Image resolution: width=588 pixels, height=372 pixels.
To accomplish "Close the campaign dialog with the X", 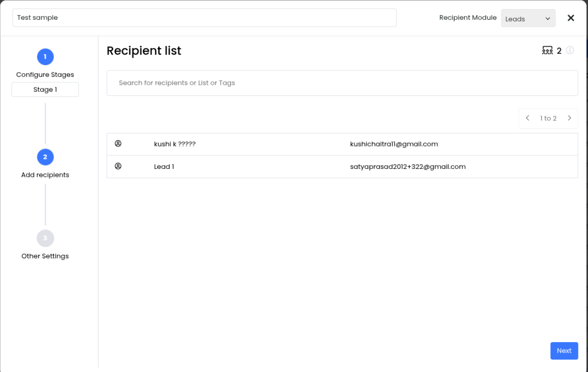I will pyautogui.click(x=571, y=18).
